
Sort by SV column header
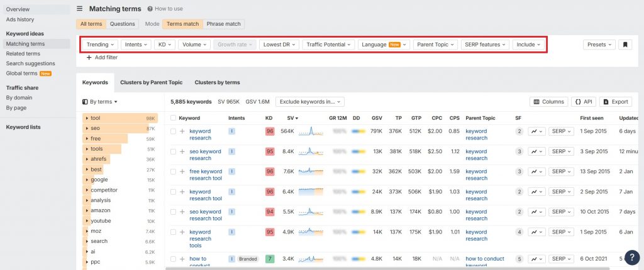click(x=292, y=118)
